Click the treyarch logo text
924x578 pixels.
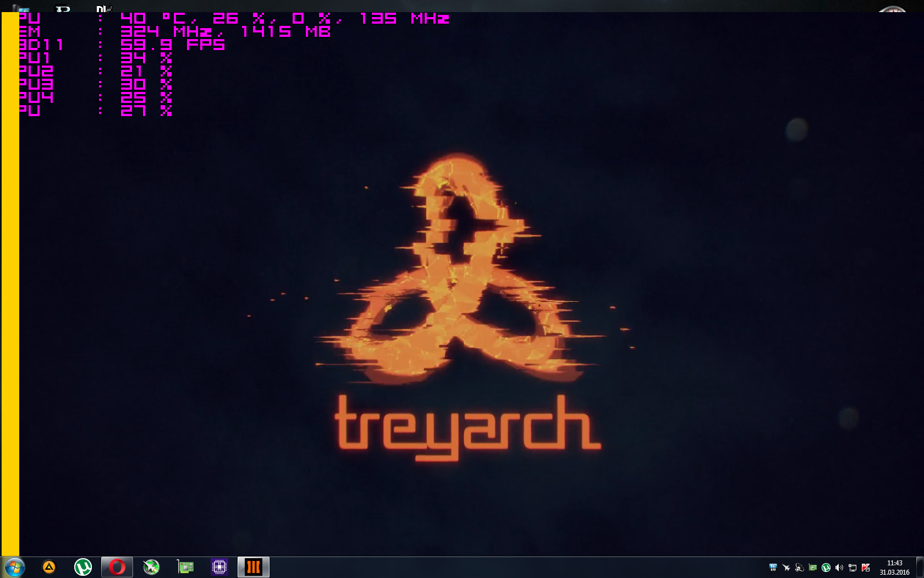click(468, 427)
